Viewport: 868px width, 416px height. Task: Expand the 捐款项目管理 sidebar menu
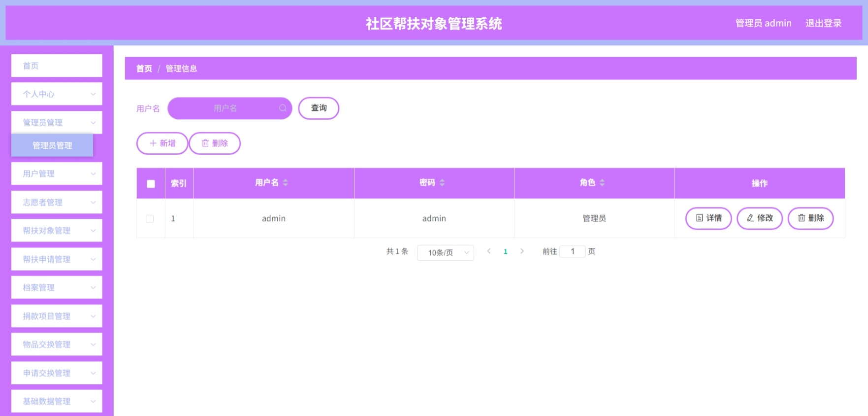coord(57,316)
